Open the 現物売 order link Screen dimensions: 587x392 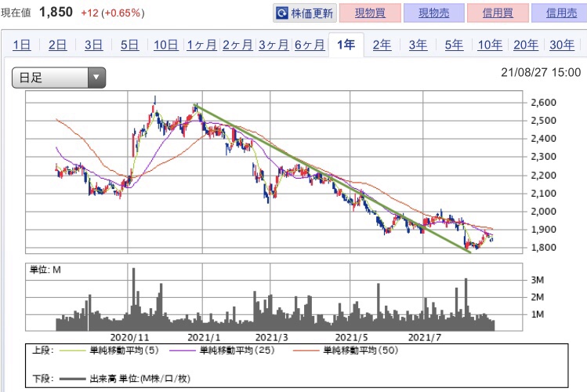(x=434, y=13)
